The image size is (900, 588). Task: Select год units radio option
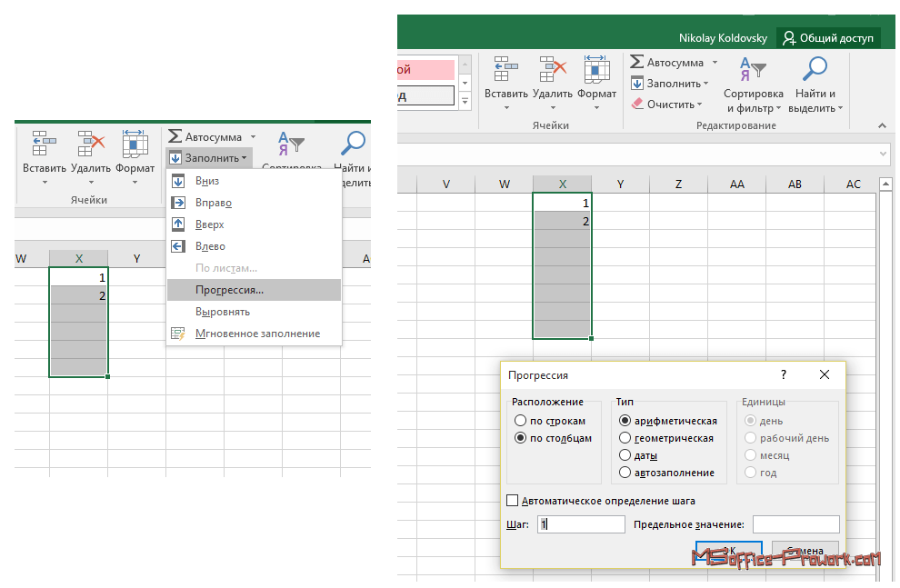coord(750,472)
